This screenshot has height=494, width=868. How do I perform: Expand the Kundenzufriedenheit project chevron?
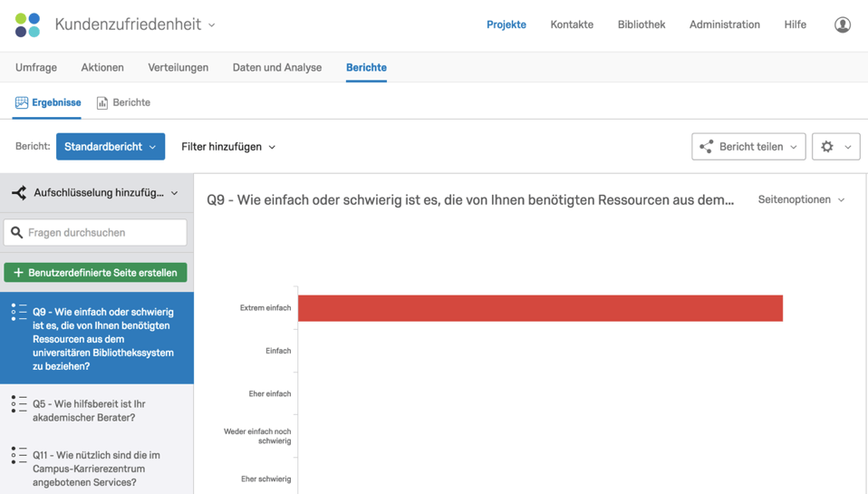click(211, 25)
